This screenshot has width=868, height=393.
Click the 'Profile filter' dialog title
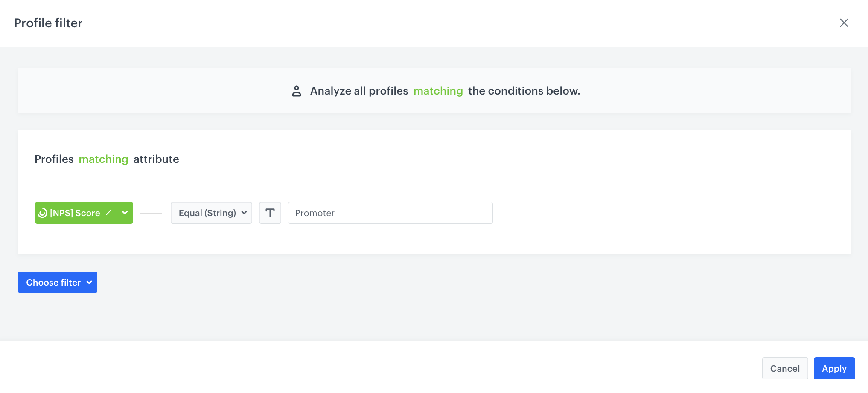pos(48,23)
